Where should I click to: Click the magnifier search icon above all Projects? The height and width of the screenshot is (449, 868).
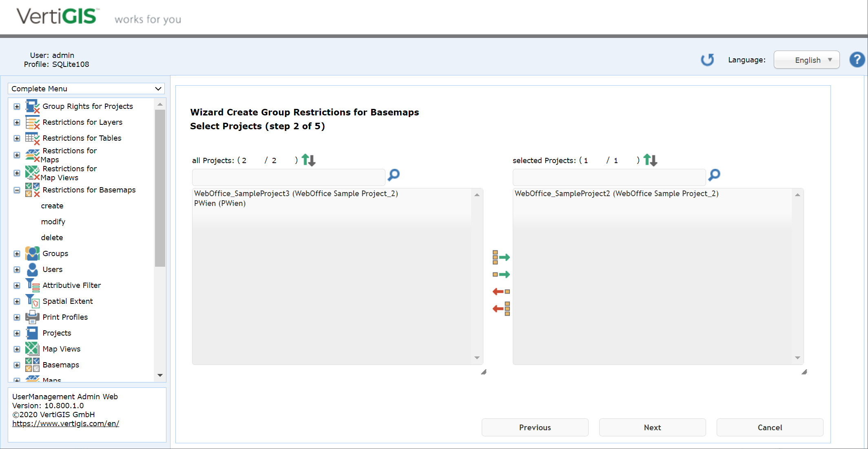(393, 175)
